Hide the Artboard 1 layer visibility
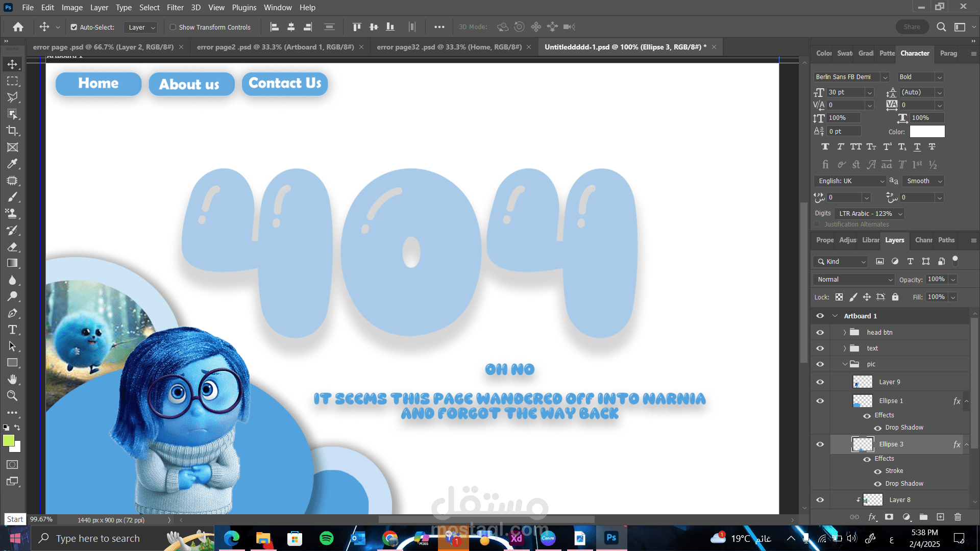The image size is (980, 551). pos(820,316)
